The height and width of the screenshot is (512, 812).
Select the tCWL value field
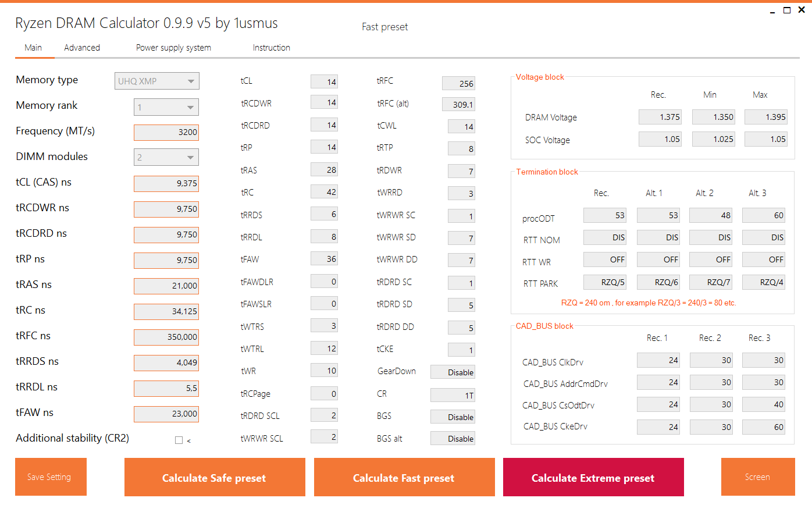pyautogui.click(x=461, y=127)
